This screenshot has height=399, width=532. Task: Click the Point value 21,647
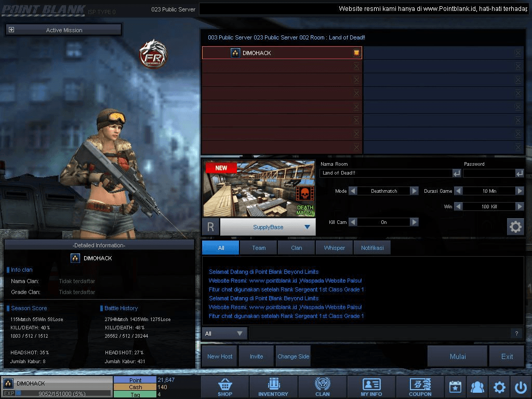(166, 380)
